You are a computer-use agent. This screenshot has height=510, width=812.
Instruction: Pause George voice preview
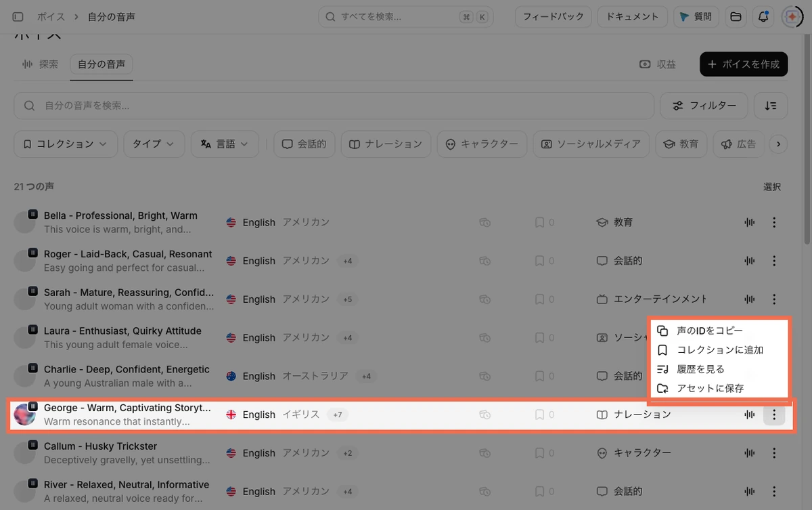32,406
